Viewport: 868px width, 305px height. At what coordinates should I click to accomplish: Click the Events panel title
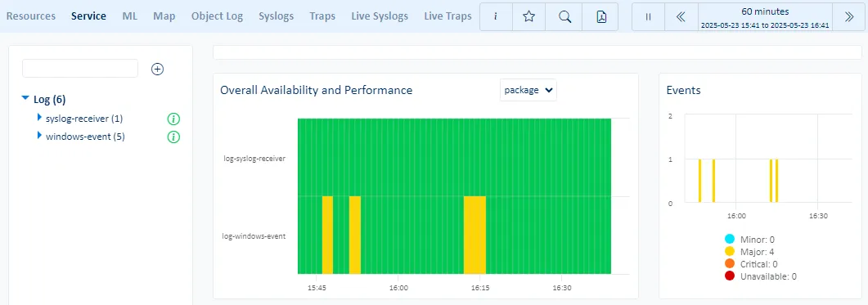tap(684, 90)
